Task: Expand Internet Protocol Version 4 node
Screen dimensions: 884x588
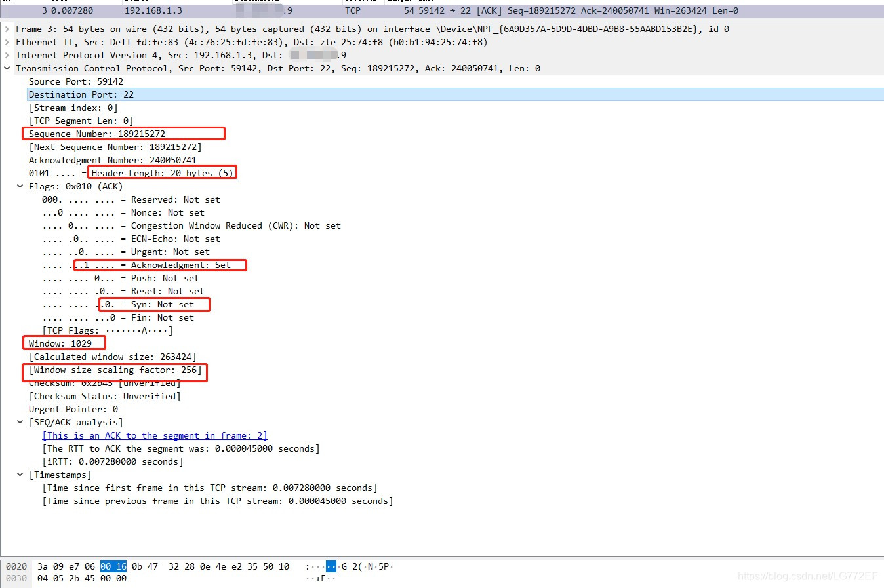Action: coord(7,55)
